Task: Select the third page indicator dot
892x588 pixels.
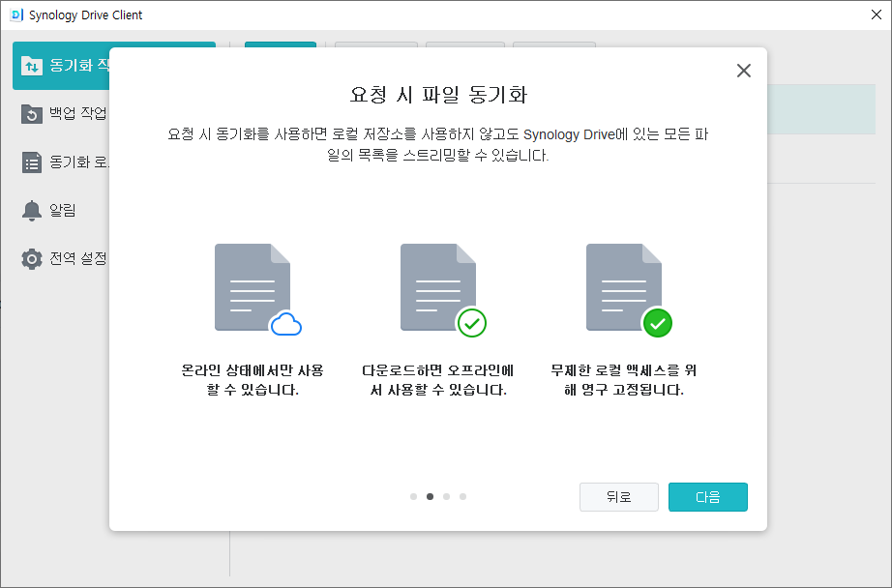Action: tap(447, 496)
